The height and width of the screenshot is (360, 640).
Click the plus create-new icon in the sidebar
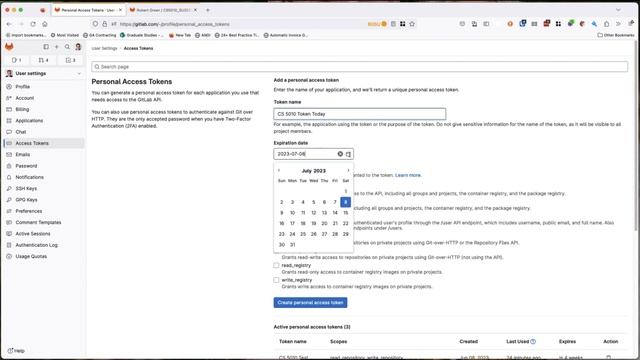pos(57,47)
